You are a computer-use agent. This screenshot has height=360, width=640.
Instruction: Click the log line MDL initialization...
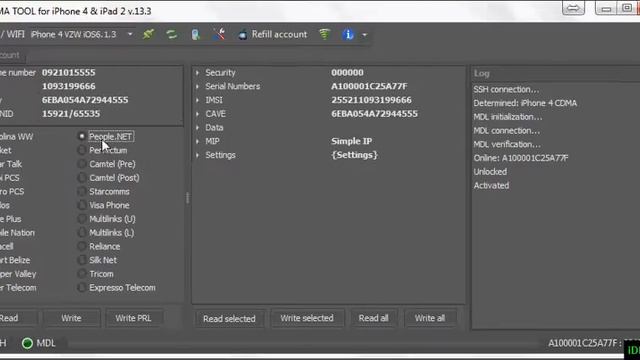click(x=508, y=117)
